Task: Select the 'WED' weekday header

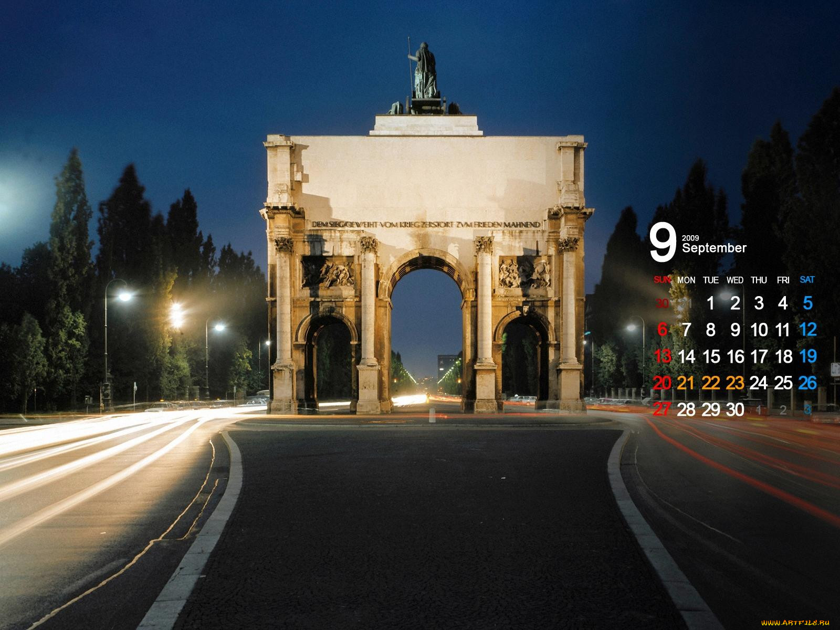Action: click(x=735, y=280)
